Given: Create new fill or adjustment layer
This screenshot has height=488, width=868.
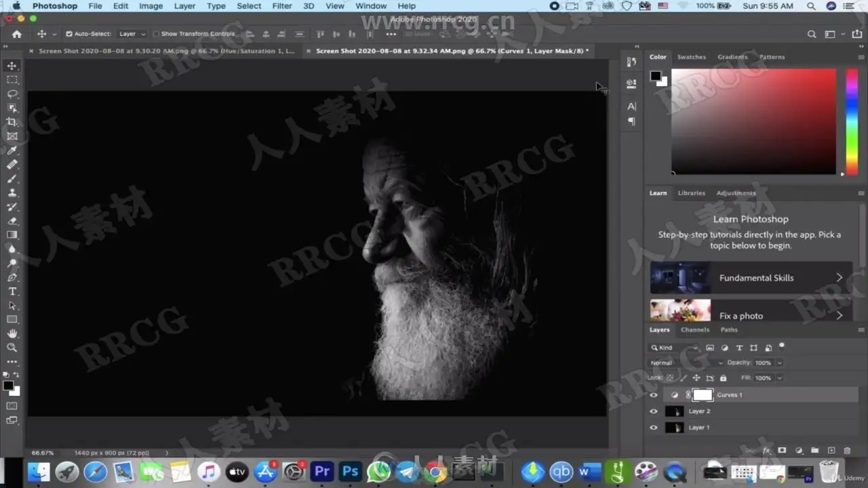Looking at the screenshot, I should (x=799, y=450).
